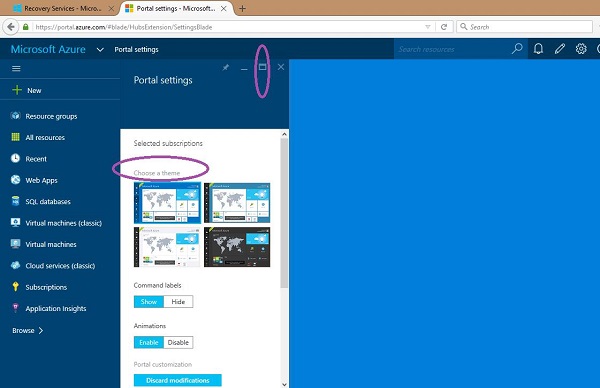The height and width of the screenshot is (388, 600).
Task: Minimize the Portal settings blade
Action: point(244,69)
